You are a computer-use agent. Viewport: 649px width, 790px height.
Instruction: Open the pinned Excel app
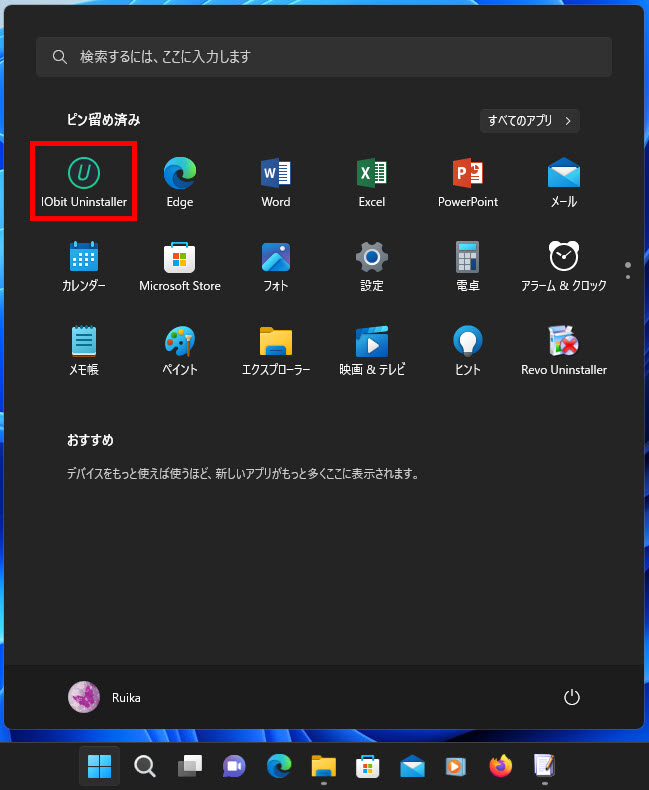pos(372,181)
